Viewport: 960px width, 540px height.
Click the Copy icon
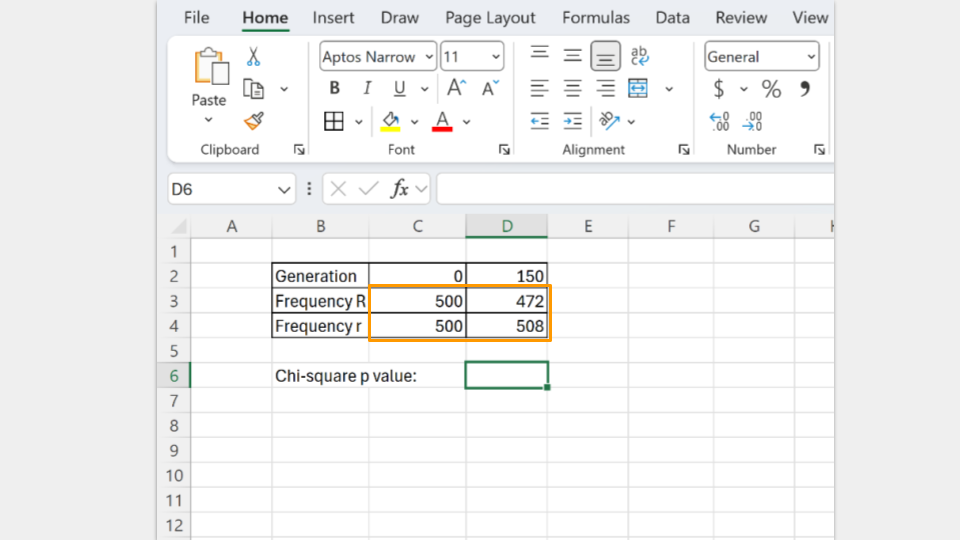point(253,89)
